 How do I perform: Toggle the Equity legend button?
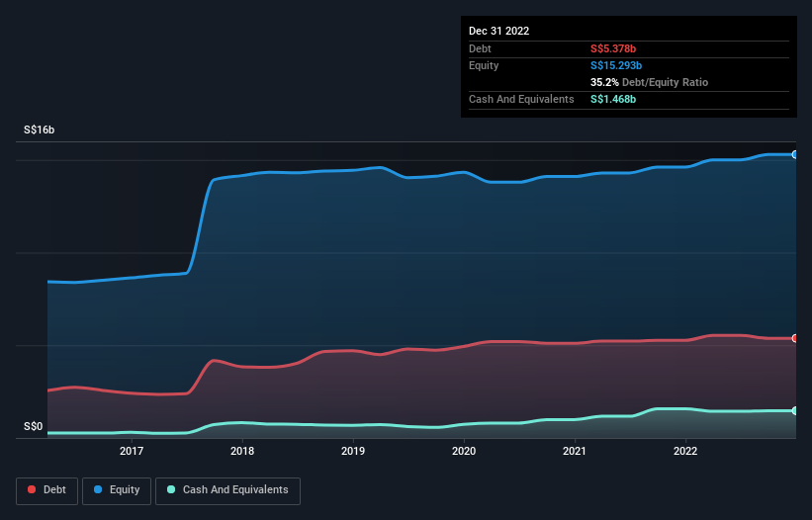tap(117, 490)
